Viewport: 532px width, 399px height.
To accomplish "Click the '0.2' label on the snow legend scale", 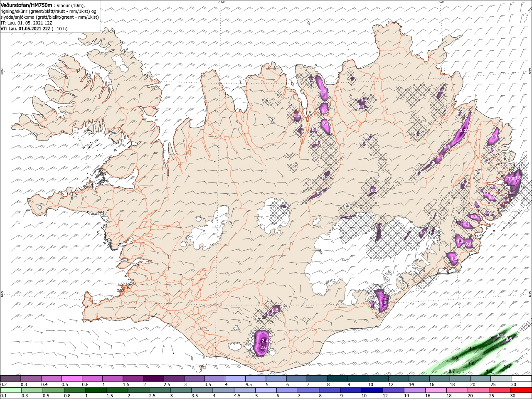I will pyautogui.click(x=3, y=384).
